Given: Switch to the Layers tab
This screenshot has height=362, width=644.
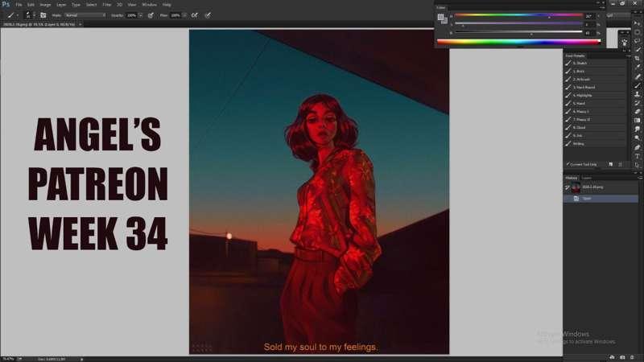Looking at the screenshot, I should pos(587,178).
